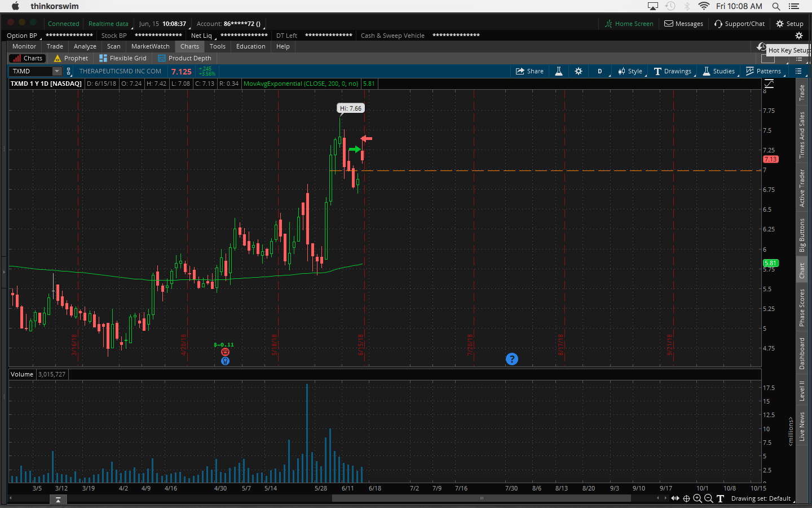Screen dimensions: 812x508
Task: Switch to the Trade tab
Action: coord(55,46)
